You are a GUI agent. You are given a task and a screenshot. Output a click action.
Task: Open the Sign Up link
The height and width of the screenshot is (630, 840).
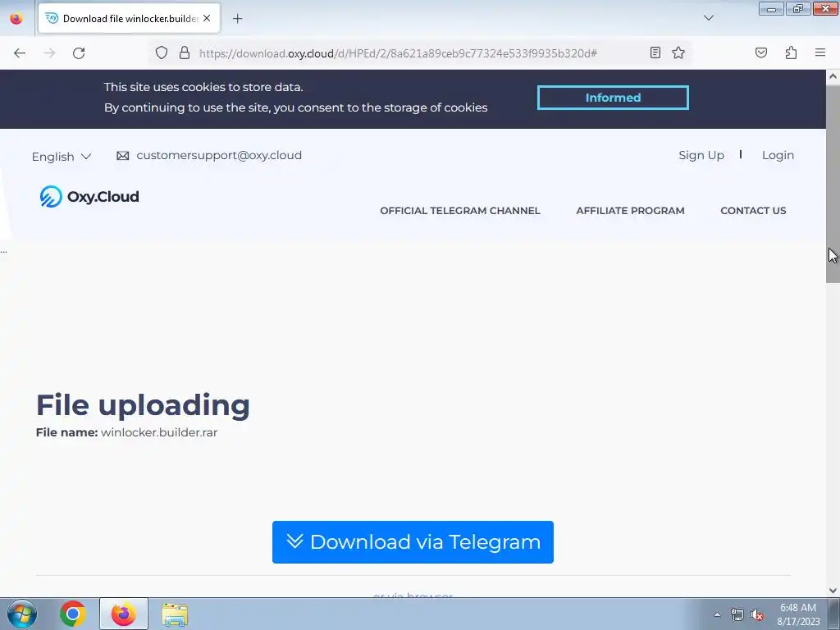pos(701,155)
